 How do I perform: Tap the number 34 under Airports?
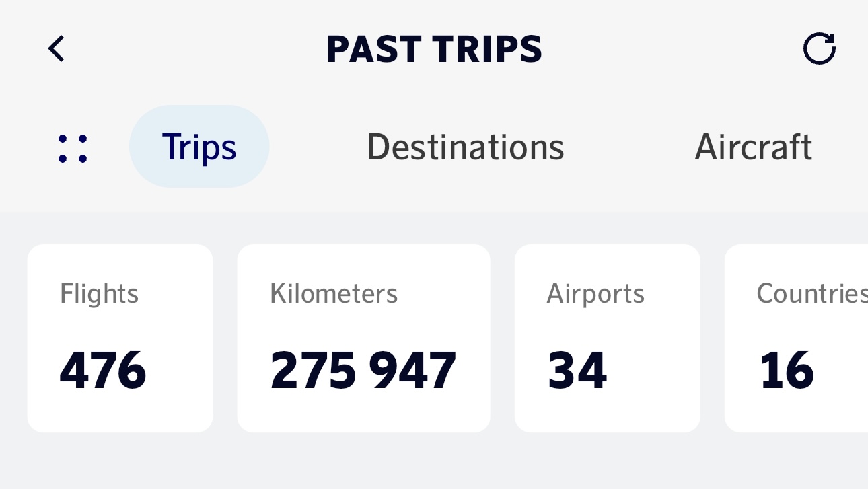click(577, 371)
